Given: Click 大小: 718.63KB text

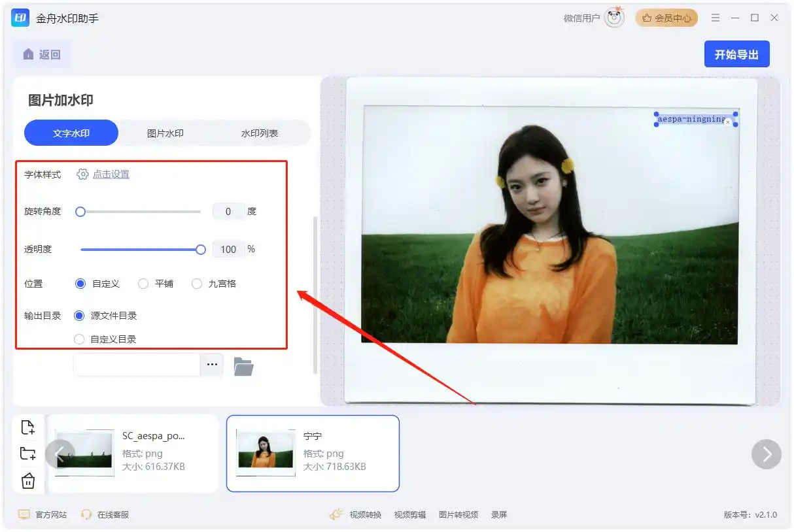Looking at the screenshot, I should click(x=335, y=467).
